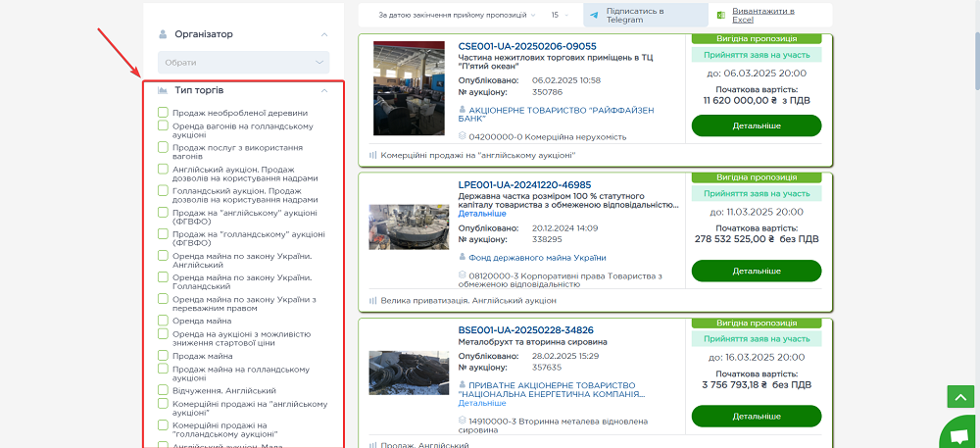Viewport: 980px width, 448px height.
Task: Click person icon next to Фонд державного майна
Action: pyautogui.click(x=463, y=258)
